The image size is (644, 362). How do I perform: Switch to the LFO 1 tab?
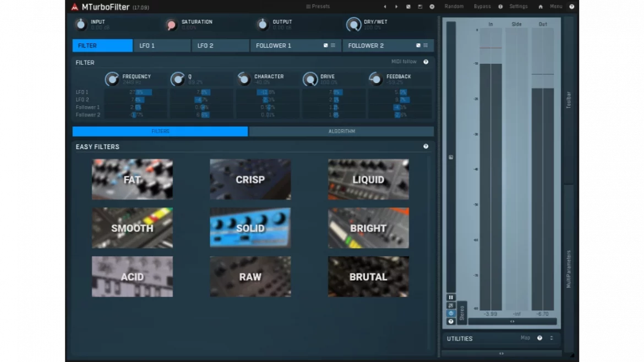(162, 46)
